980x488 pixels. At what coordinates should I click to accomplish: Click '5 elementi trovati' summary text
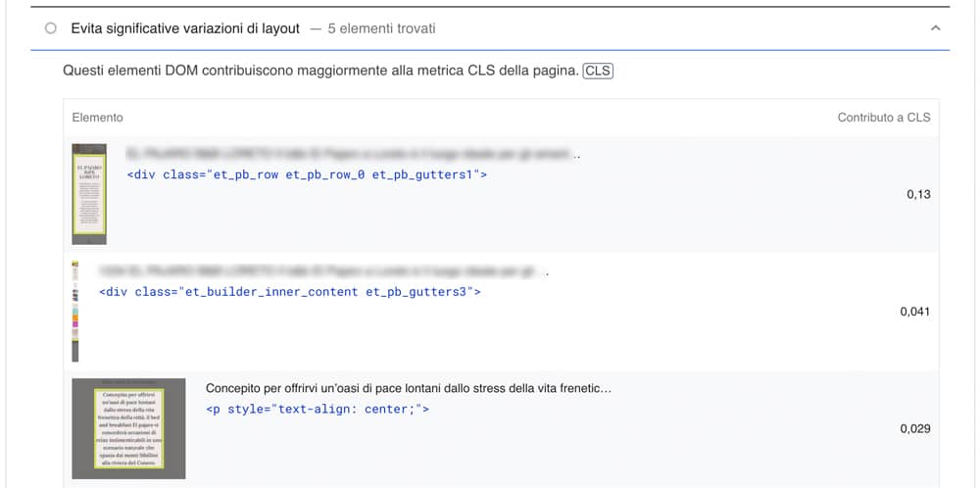381,28
